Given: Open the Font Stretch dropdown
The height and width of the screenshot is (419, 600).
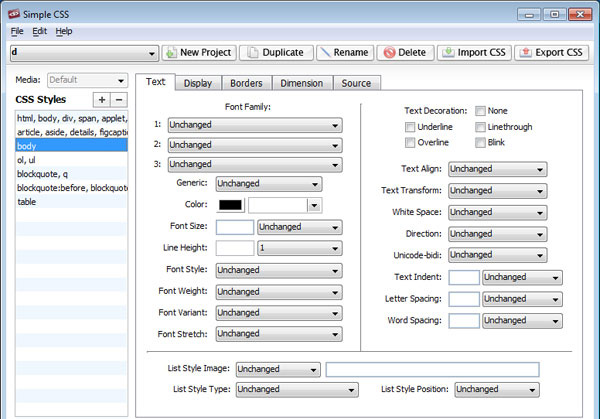Looking at the screenshot, I should pos(279,334).
